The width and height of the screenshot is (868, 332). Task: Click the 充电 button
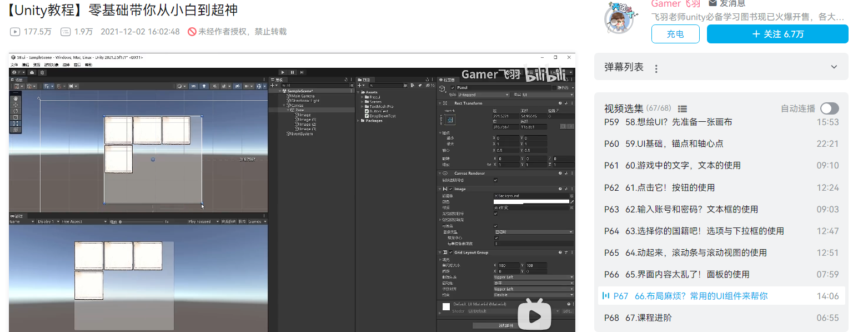675,34
